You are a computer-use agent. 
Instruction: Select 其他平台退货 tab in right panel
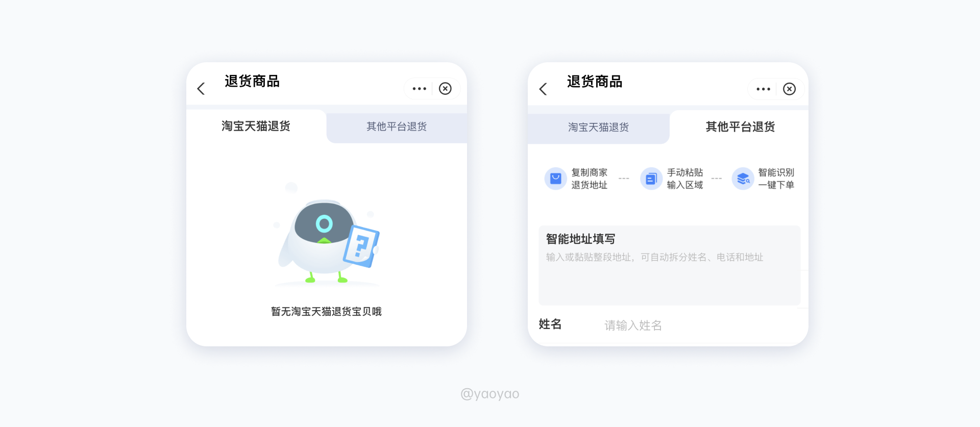pos(740,127)
